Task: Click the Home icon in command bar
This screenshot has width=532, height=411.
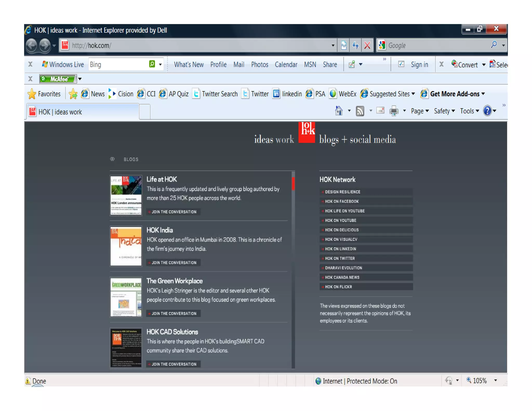Action: 339,111
